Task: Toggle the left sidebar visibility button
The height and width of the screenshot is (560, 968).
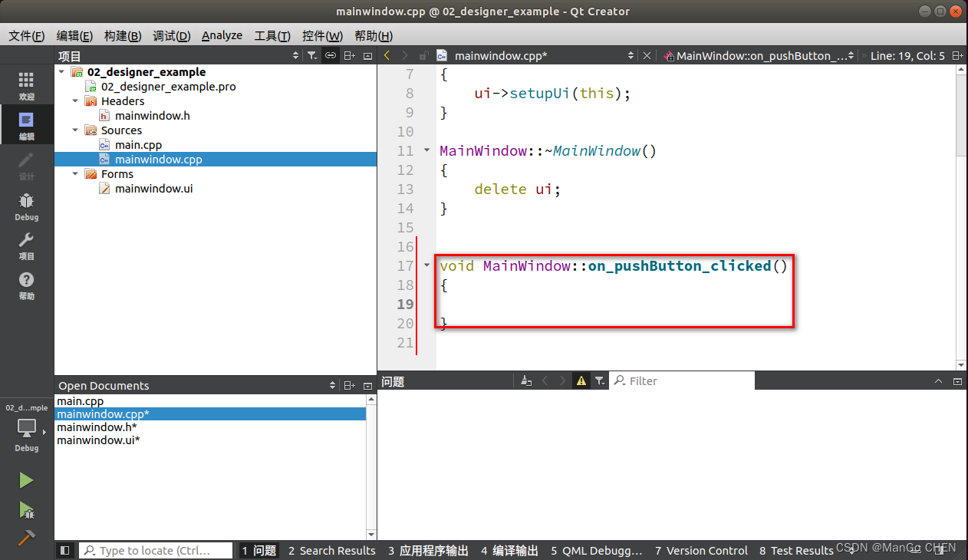Action: tap(65, 550)
